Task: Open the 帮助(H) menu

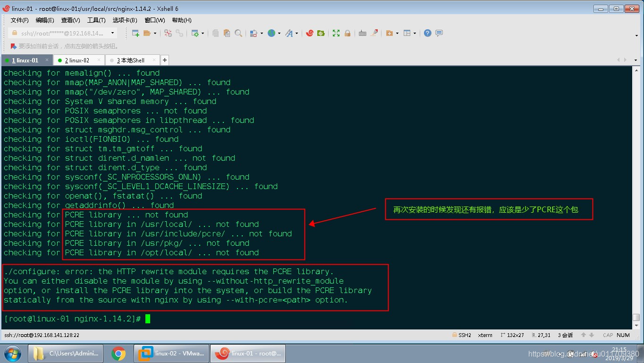Action: coord(182,20)
